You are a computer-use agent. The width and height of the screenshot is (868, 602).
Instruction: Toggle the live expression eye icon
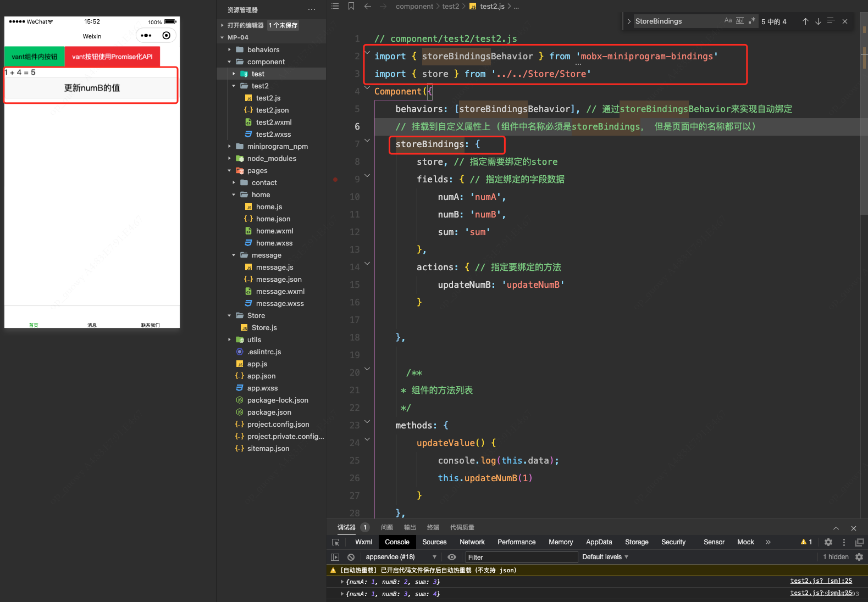(x=452, y=557)
